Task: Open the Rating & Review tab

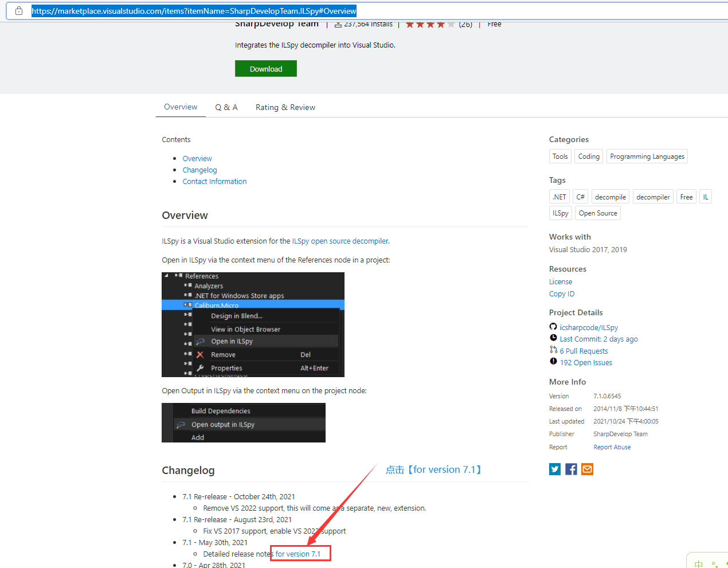Action: (285, 107)
